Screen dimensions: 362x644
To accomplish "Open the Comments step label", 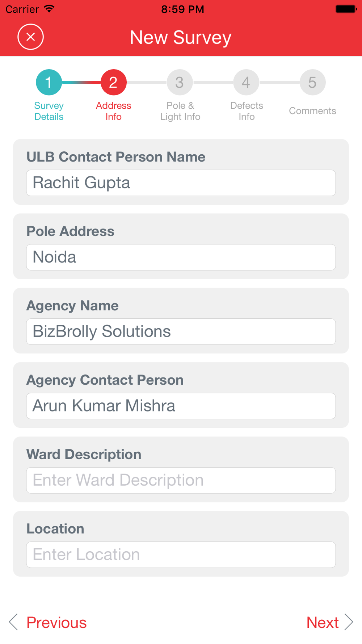I will (312, 111).
